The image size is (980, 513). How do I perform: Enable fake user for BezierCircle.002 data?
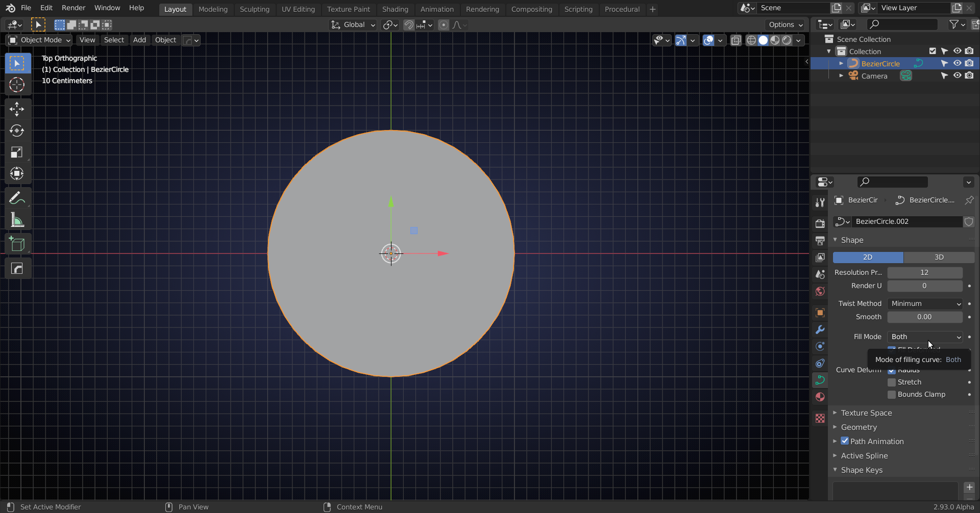[969, 221]
